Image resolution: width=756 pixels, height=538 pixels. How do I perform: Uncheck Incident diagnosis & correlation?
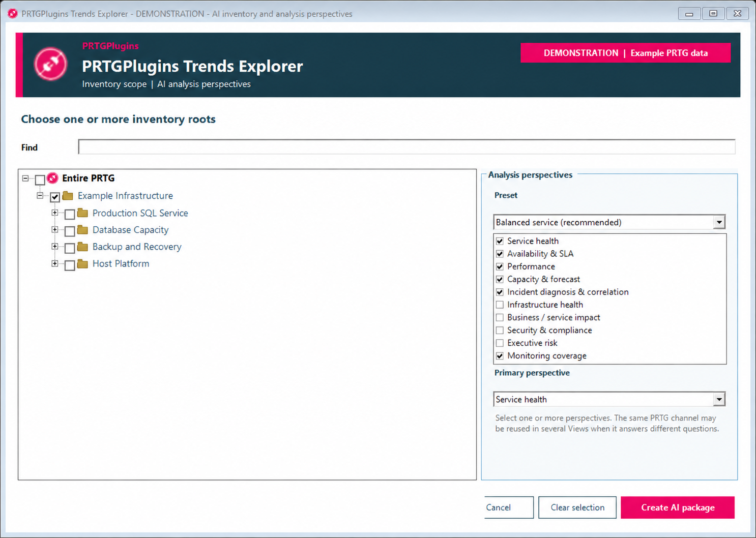point(500,292)
